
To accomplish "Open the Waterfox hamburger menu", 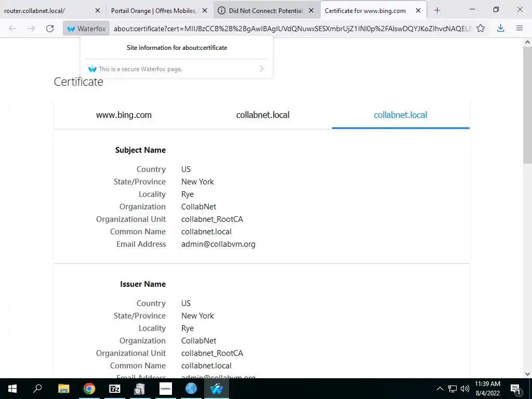I will tap(520, 29).
